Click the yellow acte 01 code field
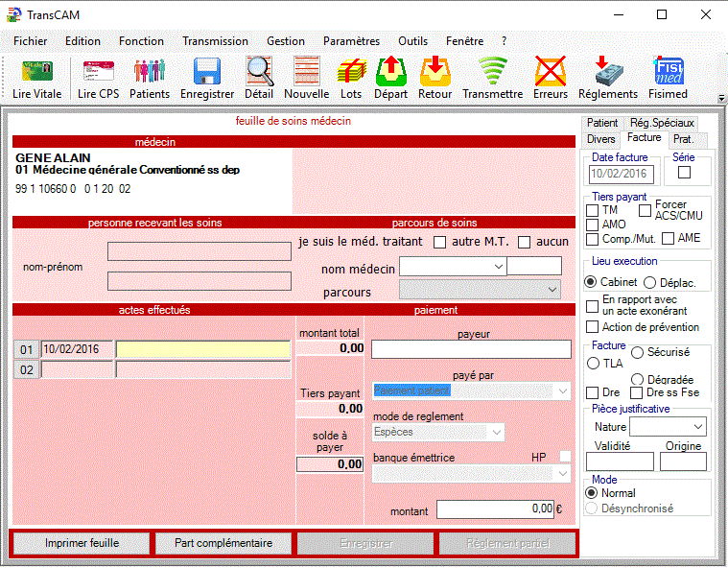This screenshot has width=728, height=568. 203,349
